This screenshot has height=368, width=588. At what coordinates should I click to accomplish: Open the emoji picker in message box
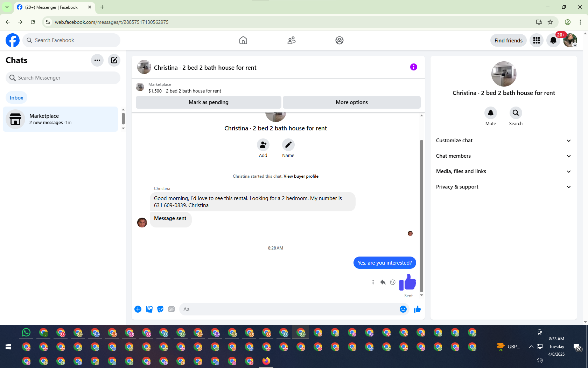tap(403, 309)
